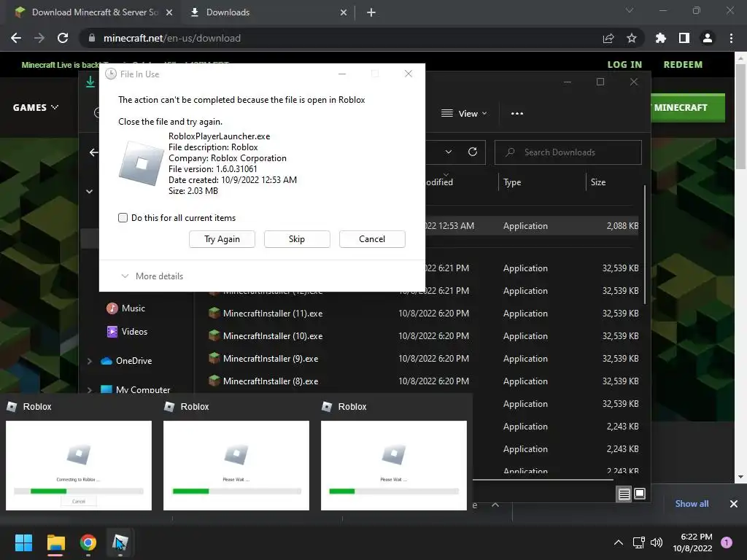
Task: Tick Do this for all current items
Action: click(123, 217)
